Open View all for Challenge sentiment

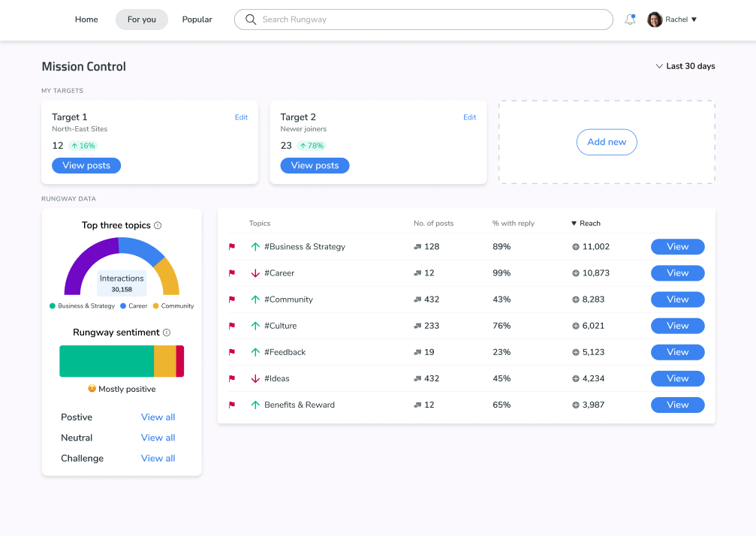(x=158, y=458)
